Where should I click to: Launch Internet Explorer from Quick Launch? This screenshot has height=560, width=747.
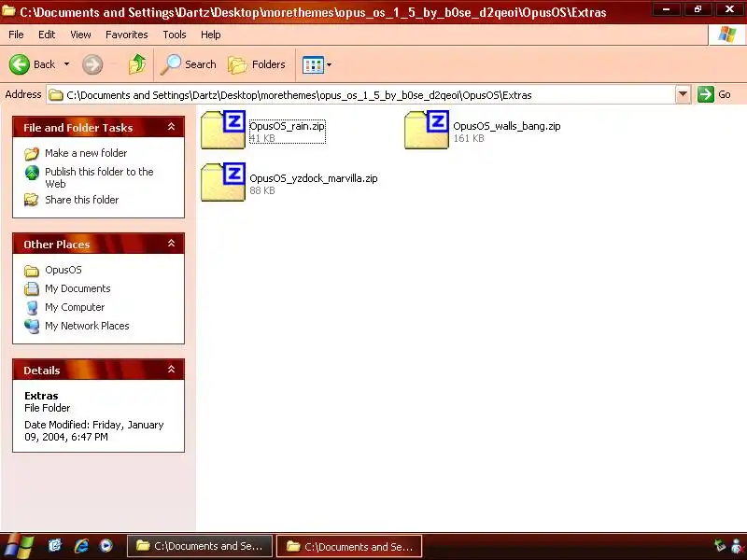[81, 546]
